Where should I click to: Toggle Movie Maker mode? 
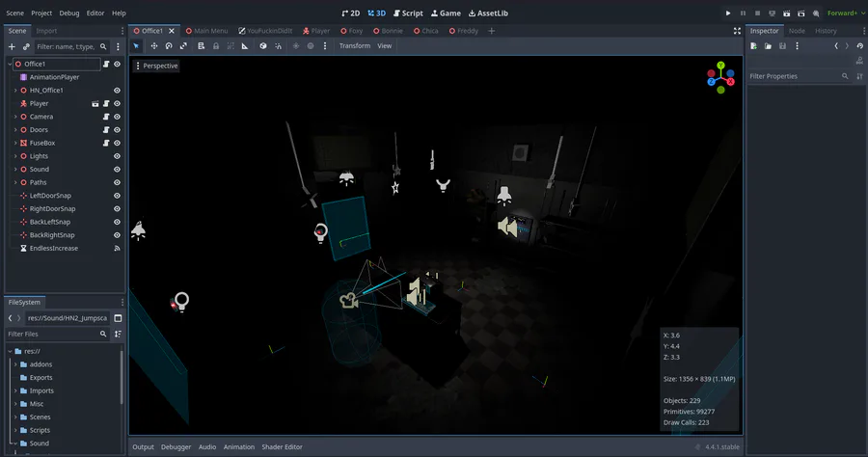[816, 13]
